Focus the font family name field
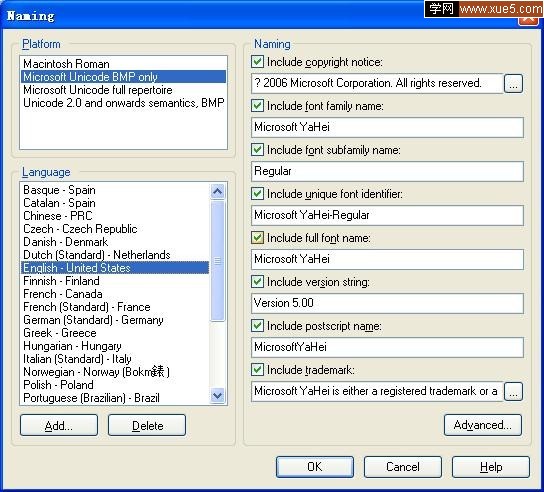This screenshot has height=492, width=544. click(387, 127)
